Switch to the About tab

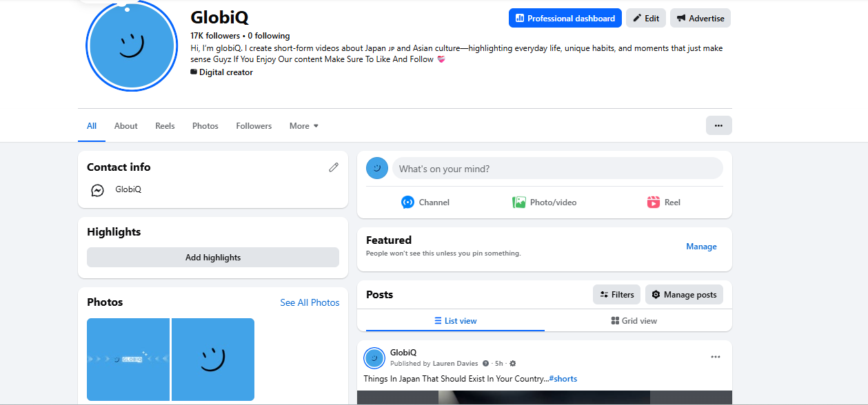pyautogui.click(x=126, y=126)
